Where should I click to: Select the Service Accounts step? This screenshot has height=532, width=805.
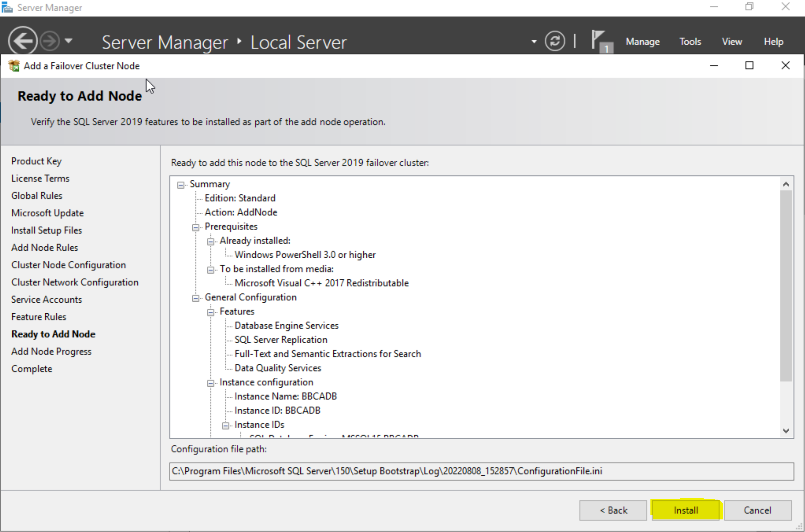tap(47, 300)
